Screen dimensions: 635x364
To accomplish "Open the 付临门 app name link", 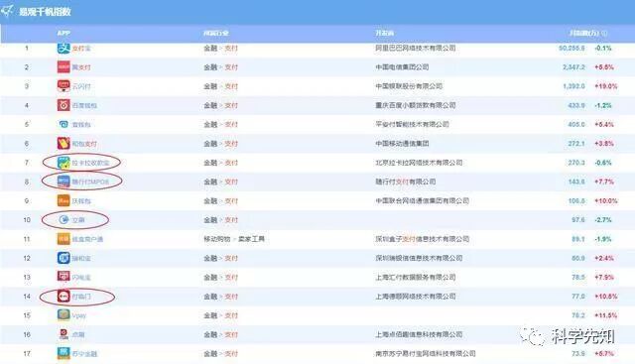I will [81, 297].
